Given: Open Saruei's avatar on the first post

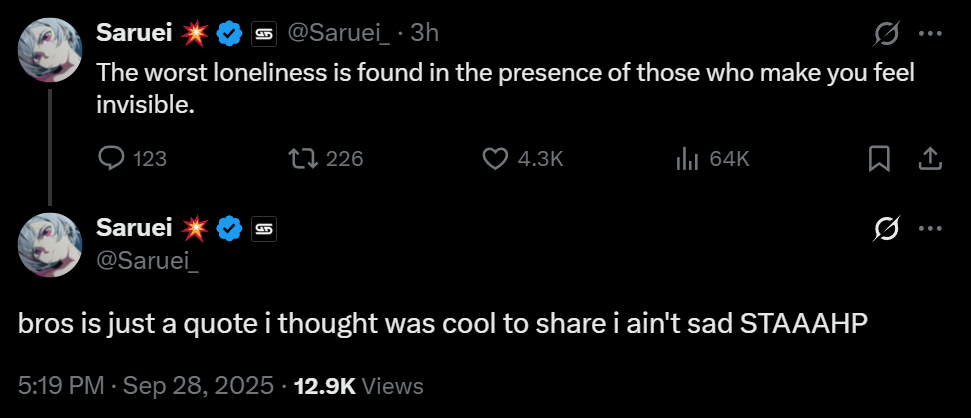Looking at the screenshot, I should (x=49, y=50).
